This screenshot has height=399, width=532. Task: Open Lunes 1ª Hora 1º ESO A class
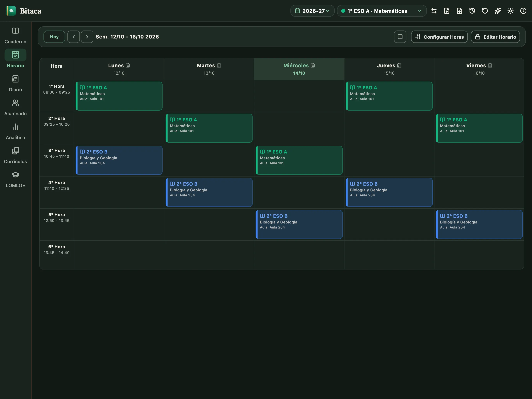point(119,96)
